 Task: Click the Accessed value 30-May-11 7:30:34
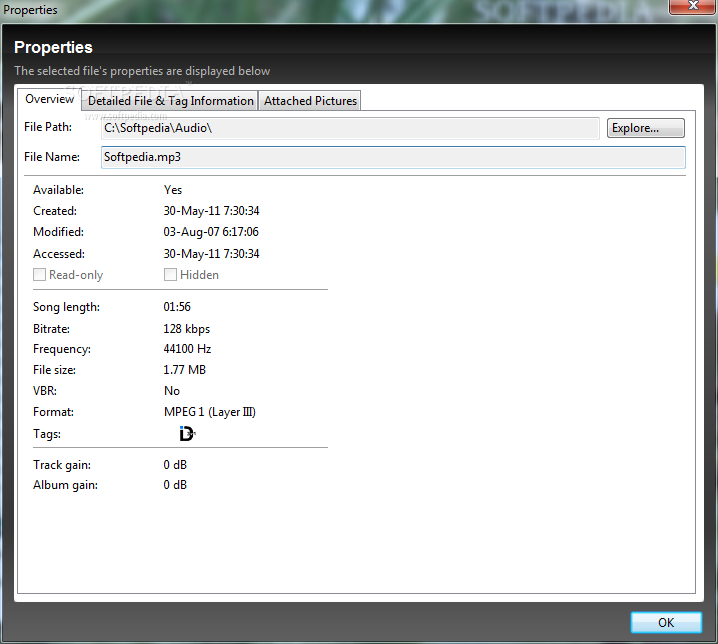coord(212,254)
